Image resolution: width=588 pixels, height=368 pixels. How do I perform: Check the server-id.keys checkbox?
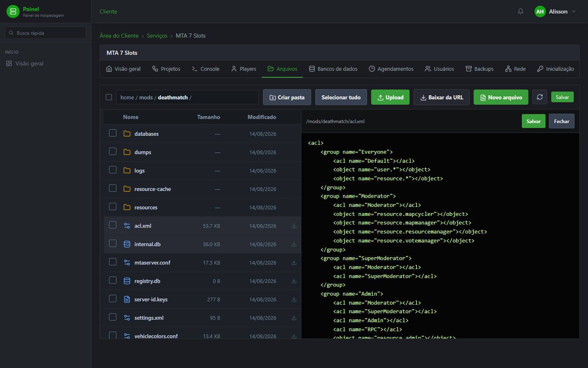pos(113,298)
